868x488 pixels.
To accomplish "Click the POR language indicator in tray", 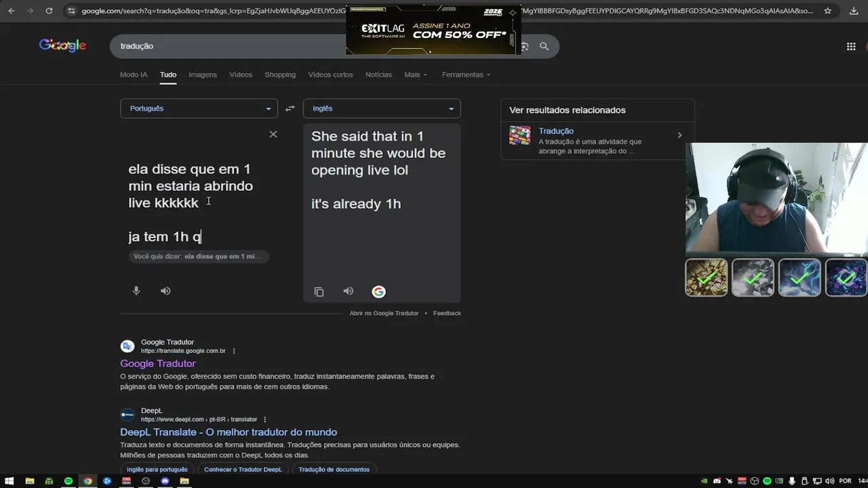I will coord(845,481).
